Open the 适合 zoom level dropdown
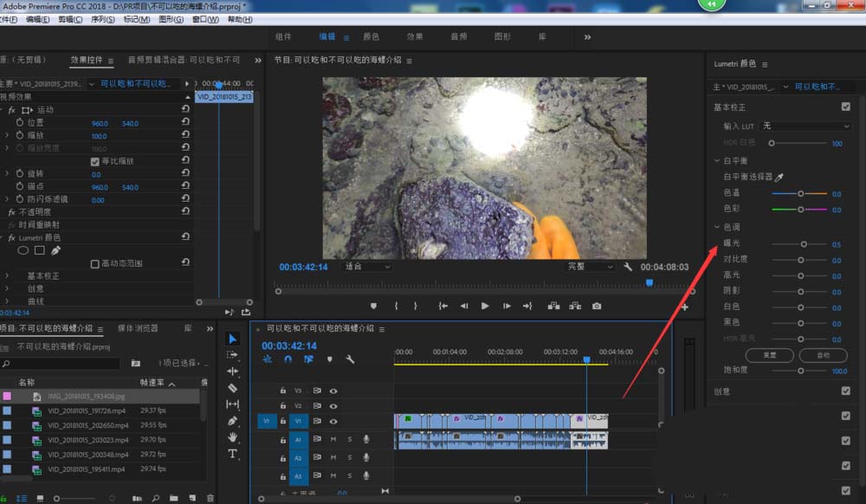Screen dimensions: 866x504 pos(368,267)
